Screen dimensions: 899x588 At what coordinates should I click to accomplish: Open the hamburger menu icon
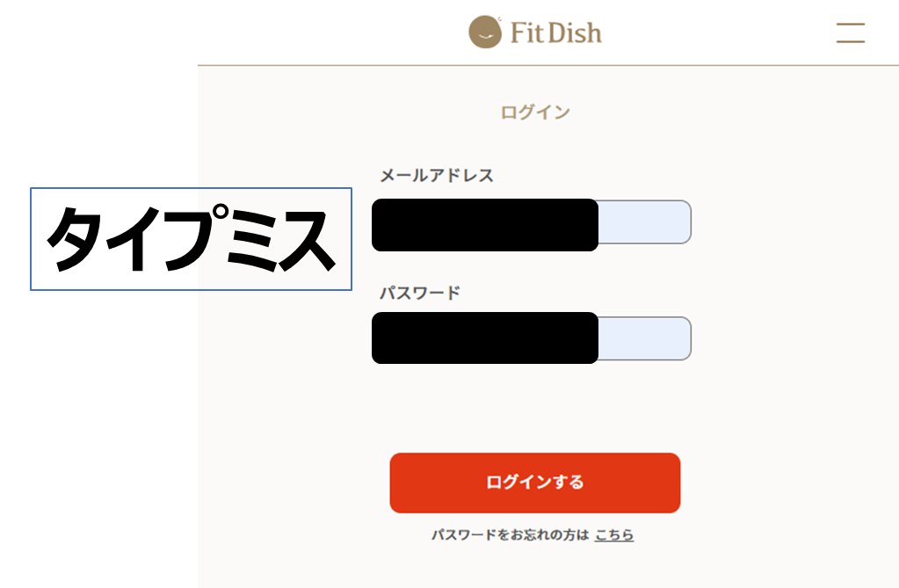pos(850,33)
